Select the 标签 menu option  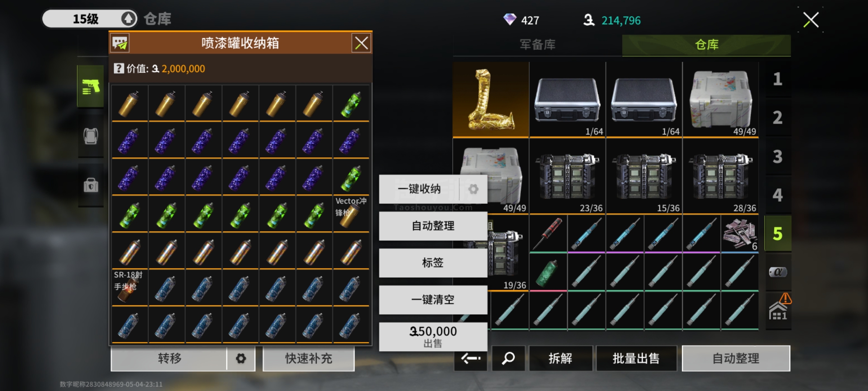[x=433, y=263]
